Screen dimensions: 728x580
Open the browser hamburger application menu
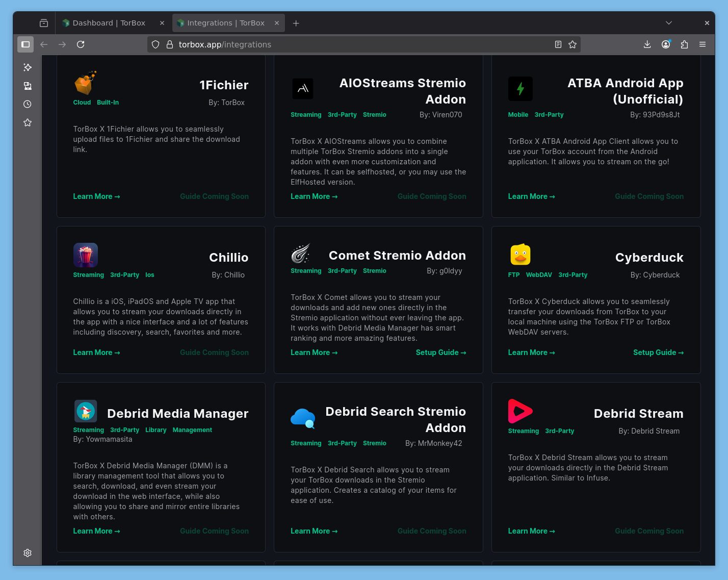(x=703, y=44)
